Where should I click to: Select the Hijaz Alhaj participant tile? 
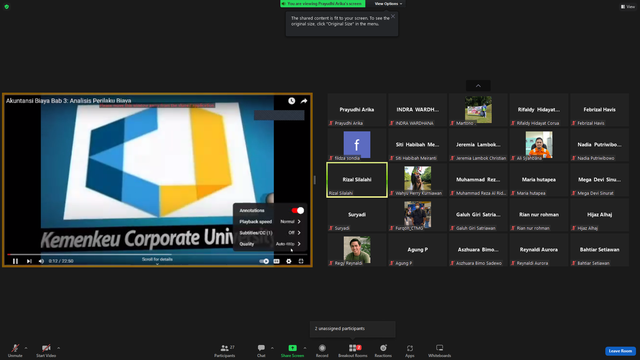599,215
